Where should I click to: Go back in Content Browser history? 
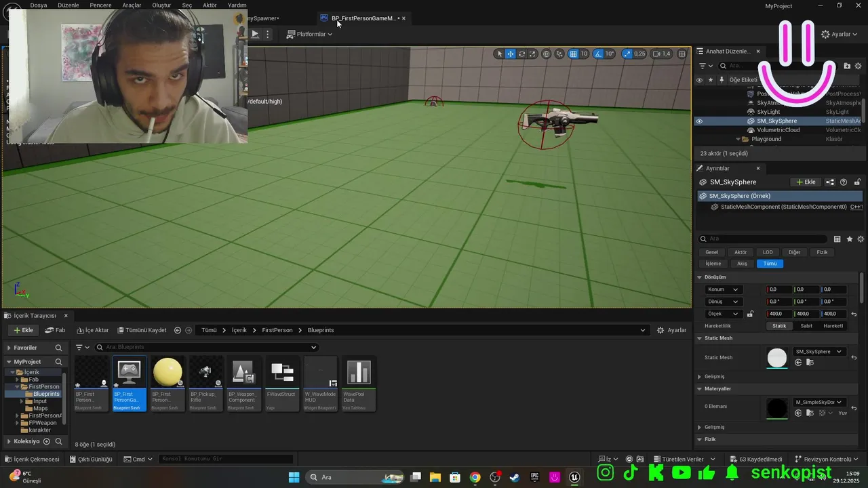tap(178, 330)
